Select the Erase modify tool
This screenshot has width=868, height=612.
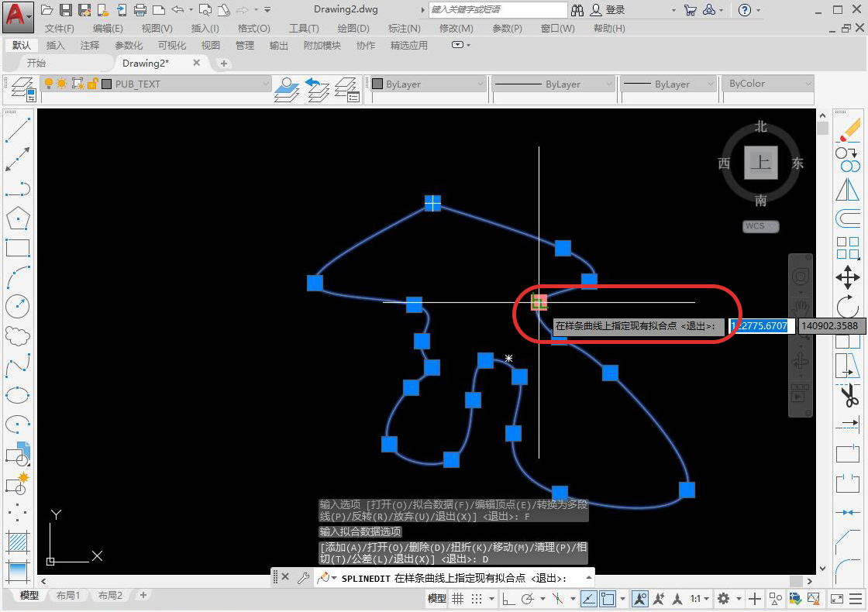848,131
